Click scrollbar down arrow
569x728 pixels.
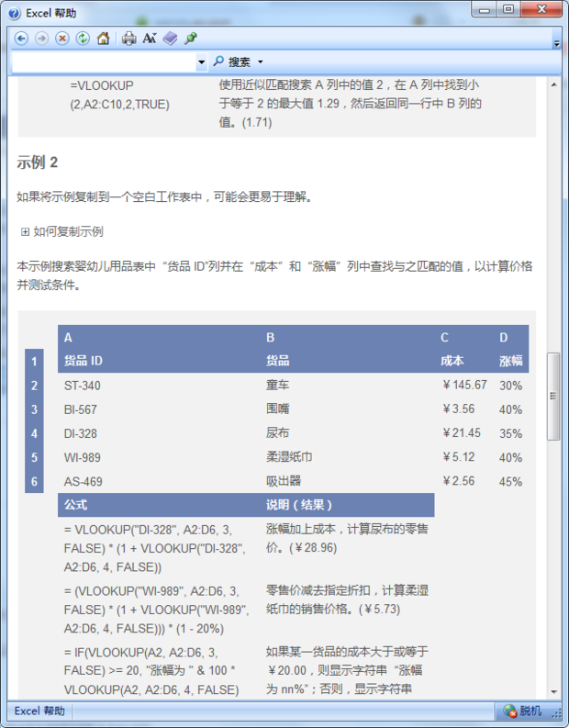point(553,692)
